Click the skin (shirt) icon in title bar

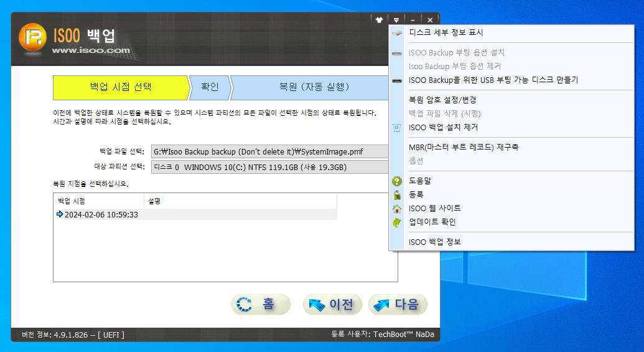[379, 20]
